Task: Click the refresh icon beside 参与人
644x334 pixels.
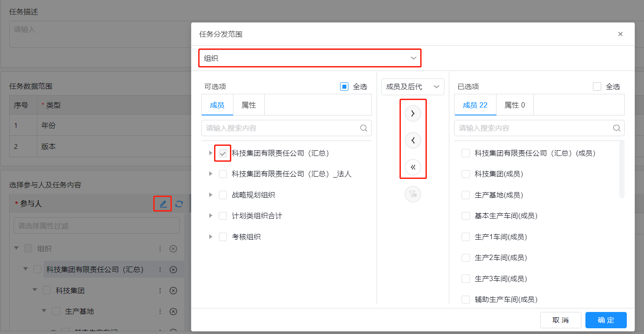Action: [x=179, y=204]
